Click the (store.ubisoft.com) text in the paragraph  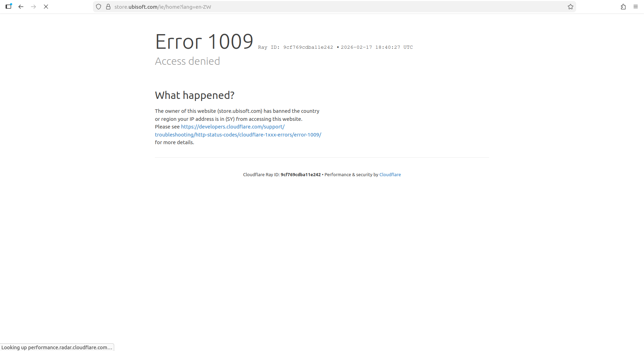coord(239,111)
